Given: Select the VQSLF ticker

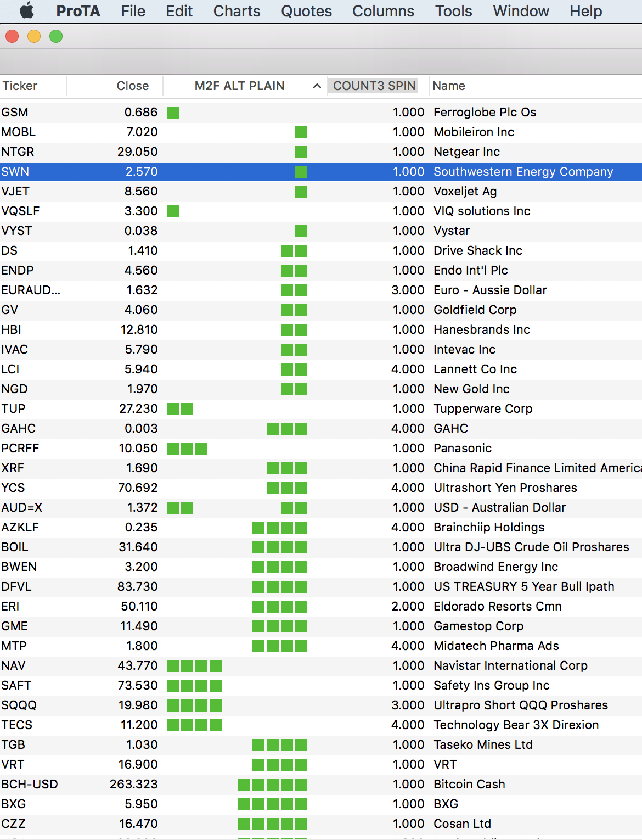Looking at the screenshot, I should 21,211.
